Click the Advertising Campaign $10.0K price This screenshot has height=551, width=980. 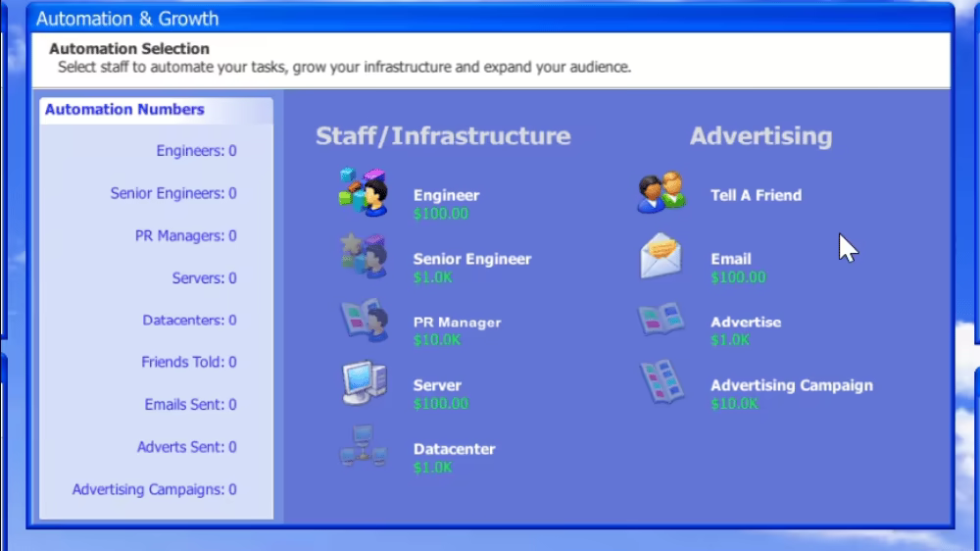point(734,403)
